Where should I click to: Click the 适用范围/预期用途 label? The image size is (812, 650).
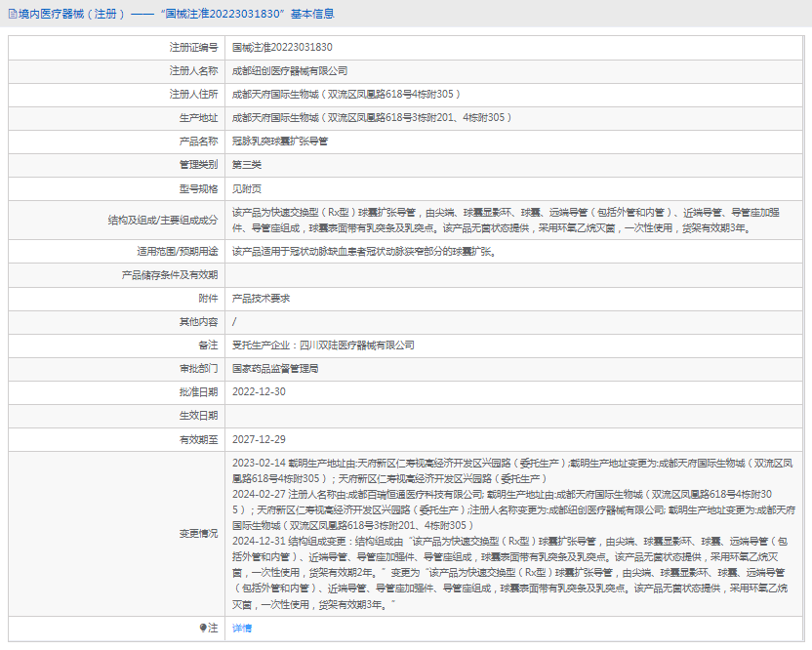[177, 252]
